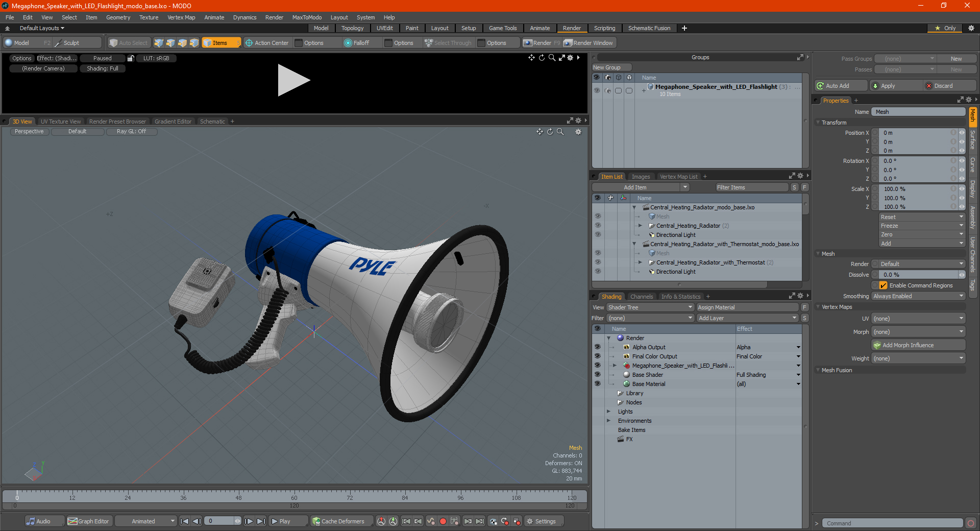Switch to Info & Statistics tab

coord(681,297)
